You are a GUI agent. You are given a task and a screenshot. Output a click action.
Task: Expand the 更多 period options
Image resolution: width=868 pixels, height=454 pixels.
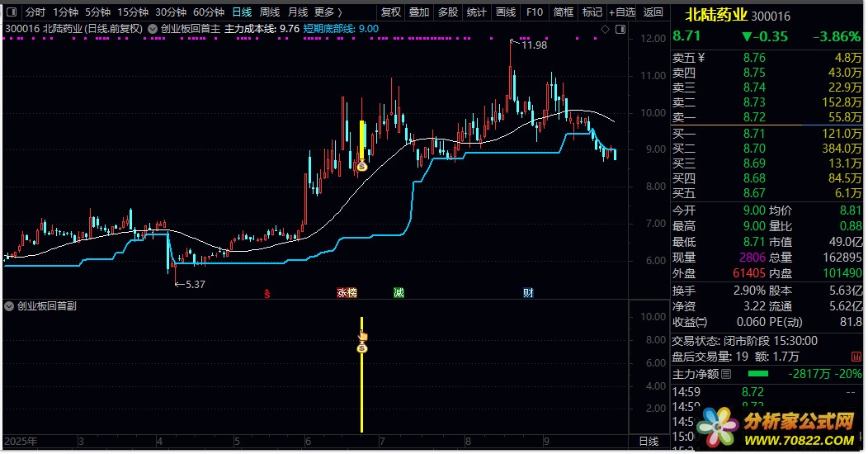(x=328, y=12)
